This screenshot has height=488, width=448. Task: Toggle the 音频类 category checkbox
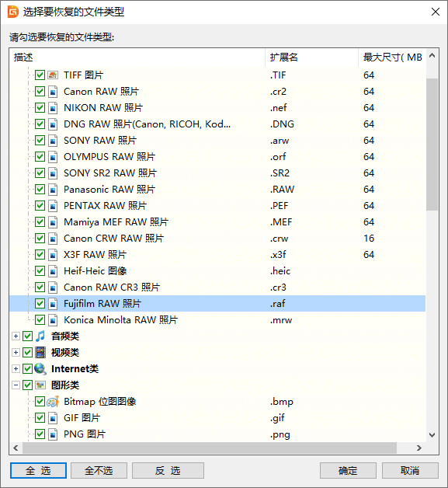coord(27,336)
